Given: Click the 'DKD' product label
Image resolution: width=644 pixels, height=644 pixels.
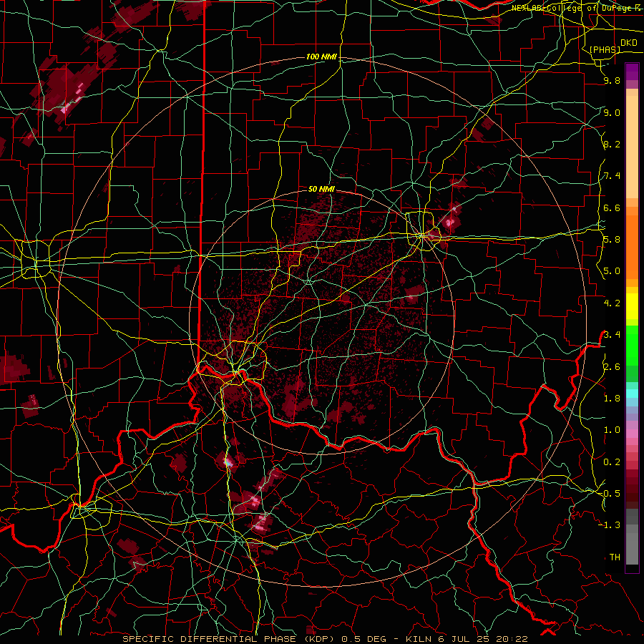Looking at the screenshot, I should pyautogui.click(x=628, y=43).
